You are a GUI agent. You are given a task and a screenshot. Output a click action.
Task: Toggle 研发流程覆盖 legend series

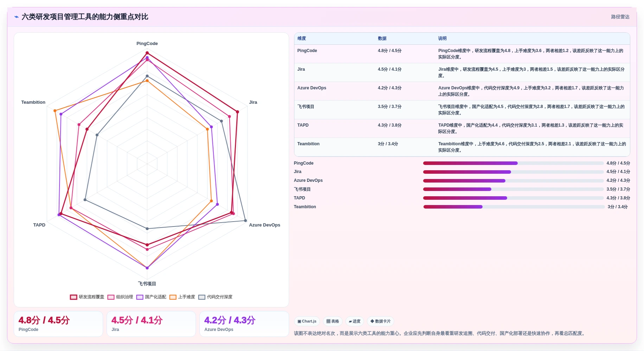coord(87,297)
